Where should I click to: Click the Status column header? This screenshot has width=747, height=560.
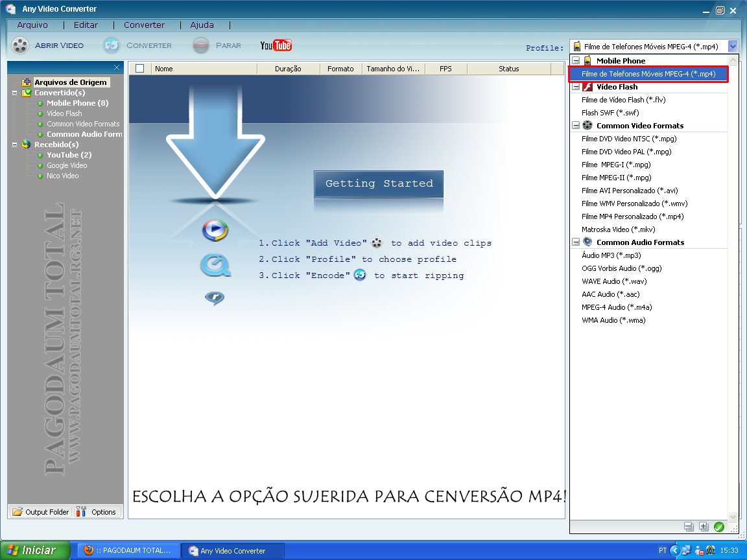[509, 69]
